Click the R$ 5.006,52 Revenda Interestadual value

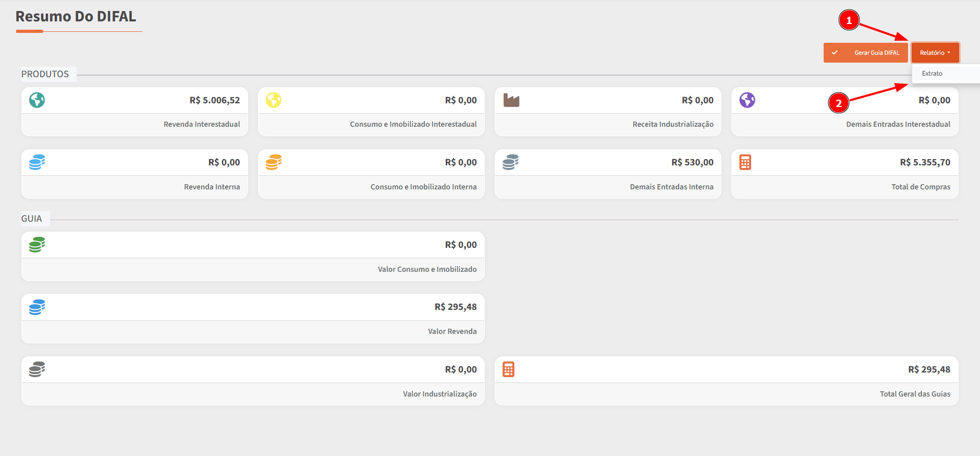[x=215, y=100]
